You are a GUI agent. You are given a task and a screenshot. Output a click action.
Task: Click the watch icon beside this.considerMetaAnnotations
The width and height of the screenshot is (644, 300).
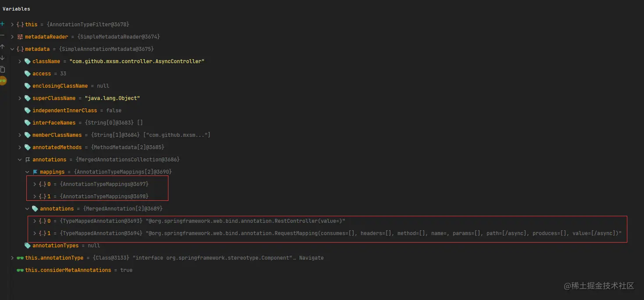coord(20,270)
